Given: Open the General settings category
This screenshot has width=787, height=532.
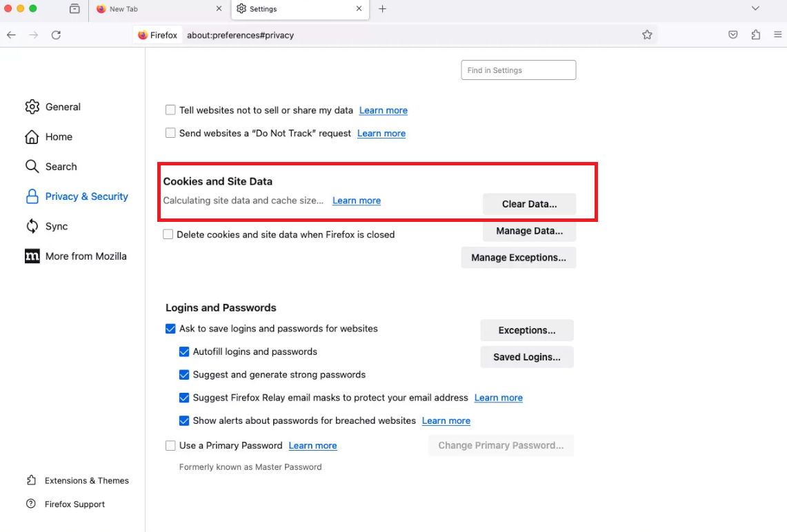Looking at the screenshot, I should pos(52,107).
